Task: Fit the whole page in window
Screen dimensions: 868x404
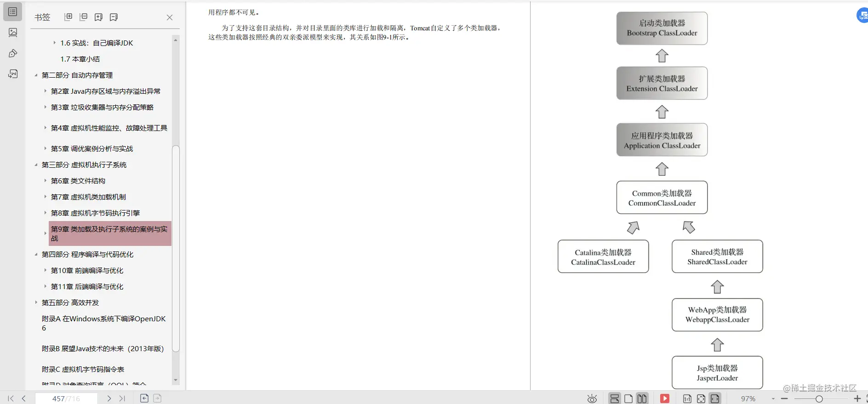Action: tap(701, 398)
